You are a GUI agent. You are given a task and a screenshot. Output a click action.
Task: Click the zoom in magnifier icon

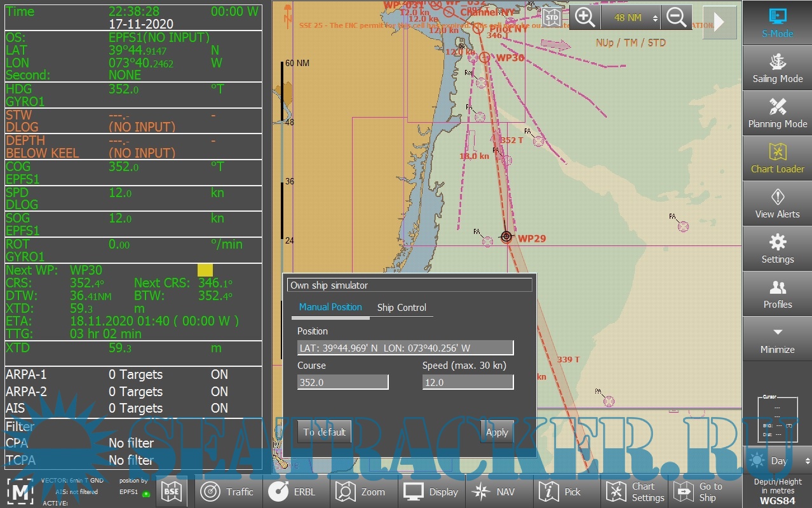584,18
